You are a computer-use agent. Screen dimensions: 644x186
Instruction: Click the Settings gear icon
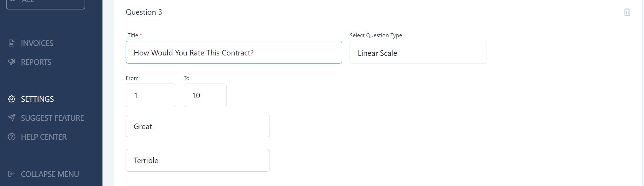click(12, 99)
